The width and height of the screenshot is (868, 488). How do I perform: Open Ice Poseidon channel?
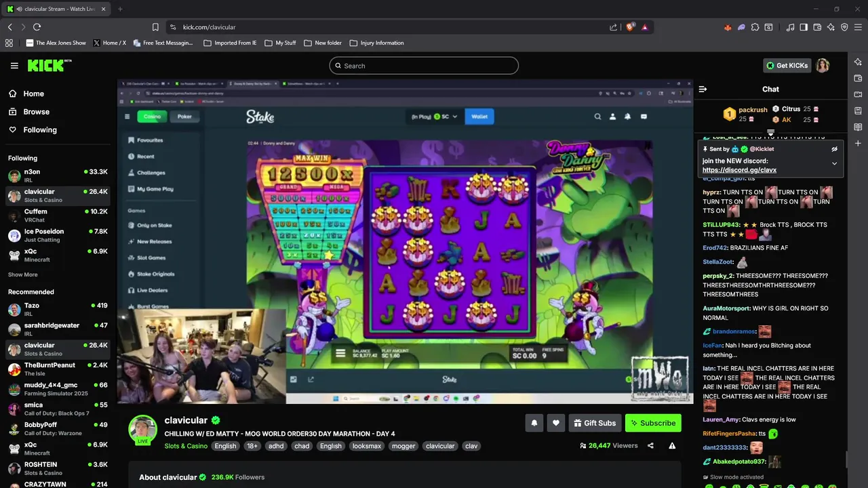tap(58, 235)
